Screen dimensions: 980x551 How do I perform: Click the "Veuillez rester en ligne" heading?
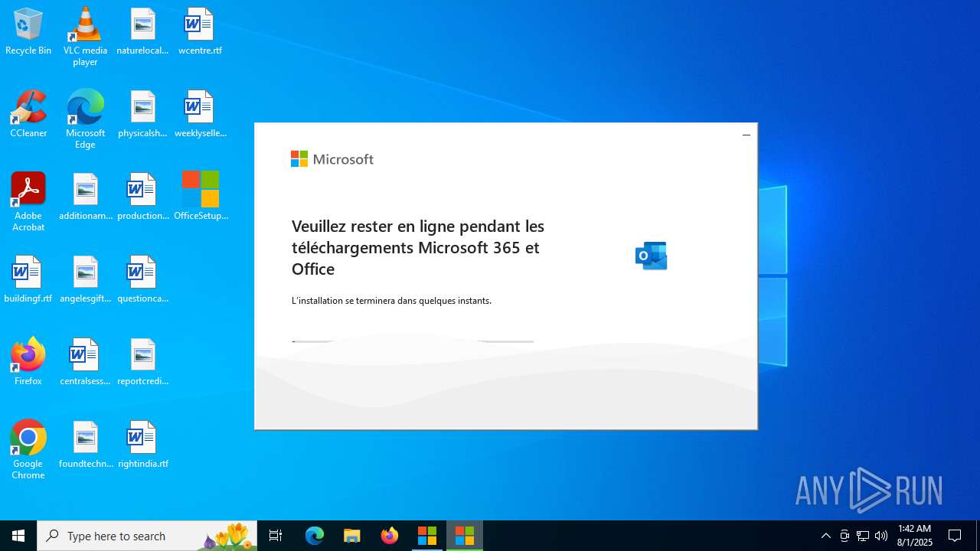click(x=418, y=248)
